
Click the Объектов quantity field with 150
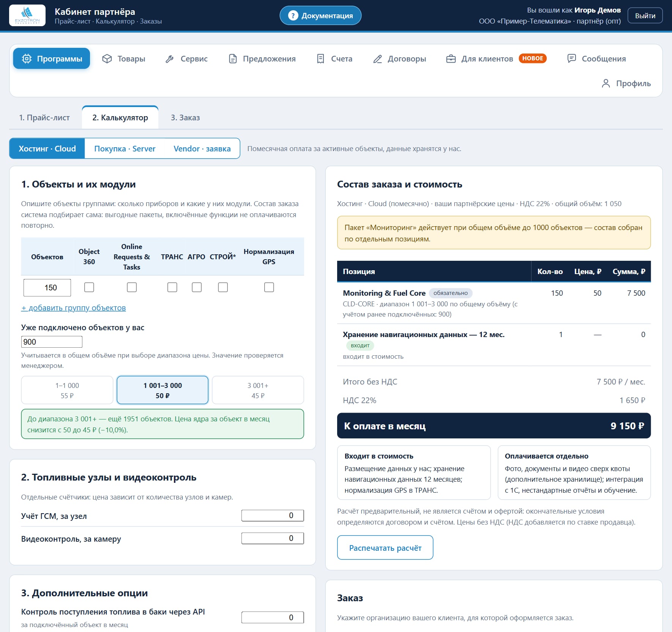pyautogui.click(x=47, y=288)
